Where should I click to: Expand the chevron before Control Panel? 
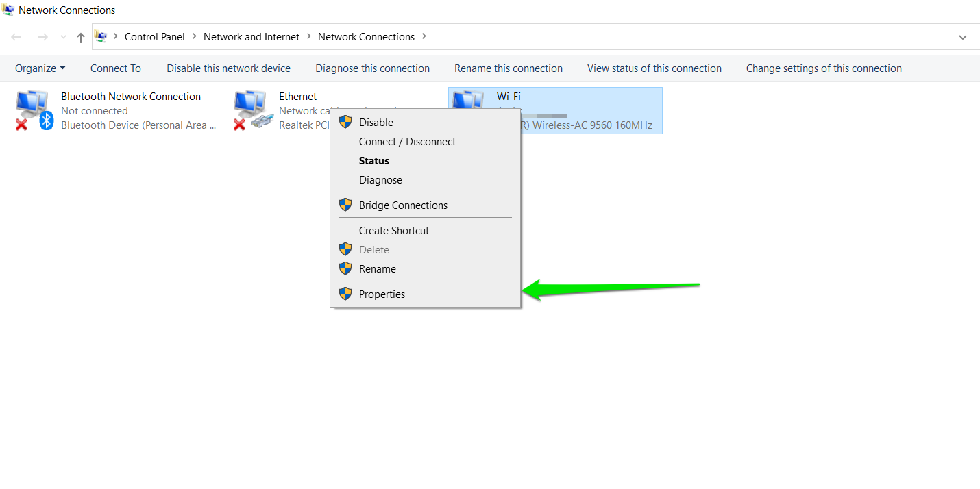tap(116, 37)
